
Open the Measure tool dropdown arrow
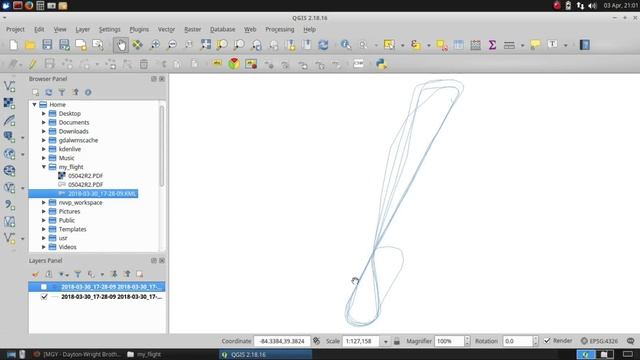522,45
